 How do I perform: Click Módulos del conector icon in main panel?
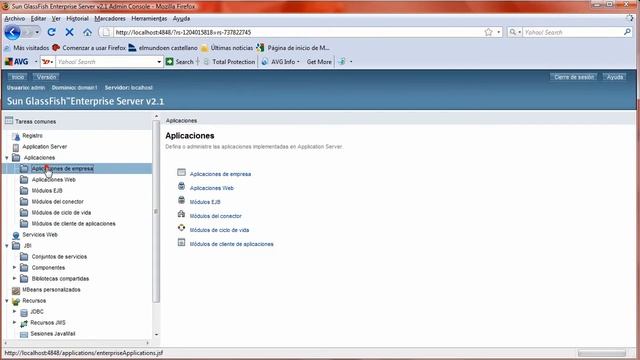click(x=181, y=214)
